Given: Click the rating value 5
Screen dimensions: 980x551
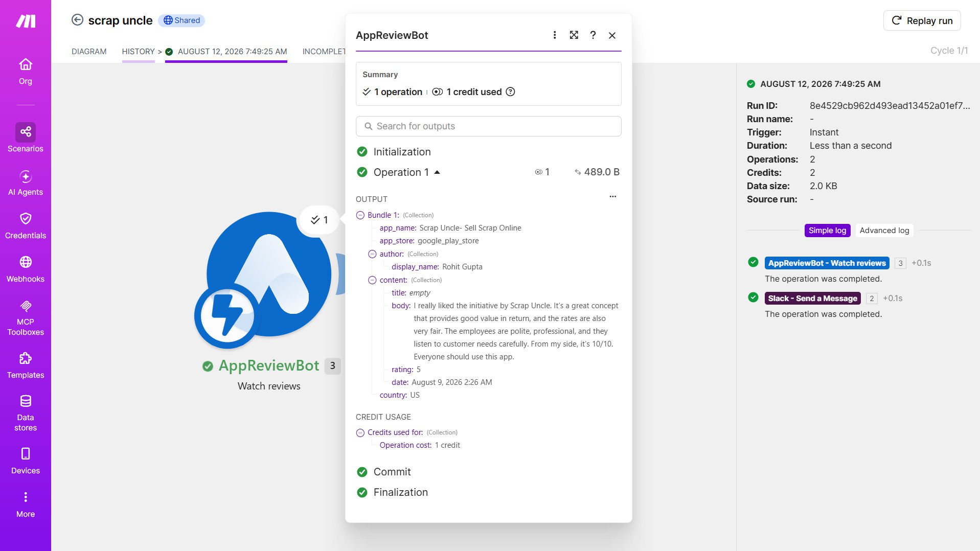Looking at the screenshot, I should click(418, 370).
